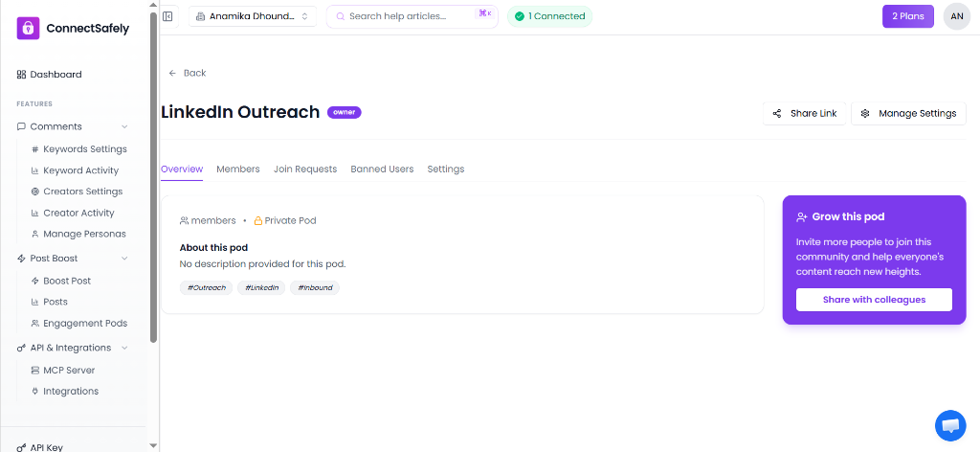Click the share icon in Share Link
This screenshot has width=980, height=452.
(x=777, y=113)
